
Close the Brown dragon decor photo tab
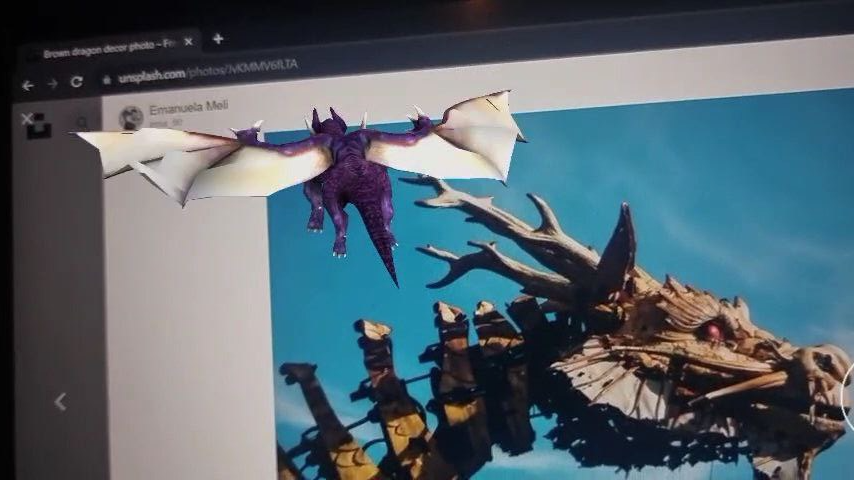tap(188, 42)
